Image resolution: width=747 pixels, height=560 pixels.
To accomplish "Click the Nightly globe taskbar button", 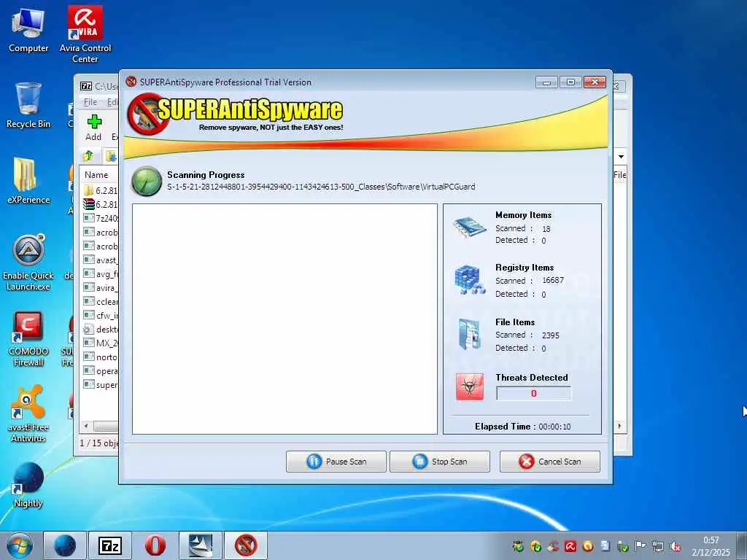I will (x=65, y=545).
